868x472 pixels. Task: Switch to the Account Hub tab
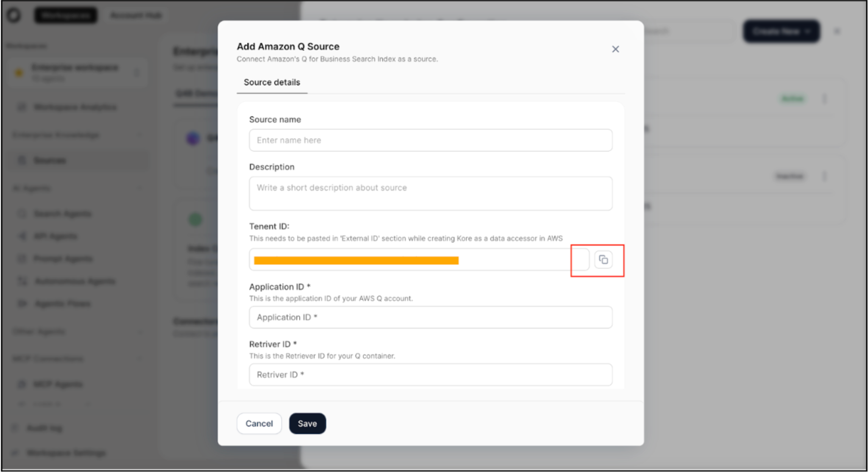136,16
